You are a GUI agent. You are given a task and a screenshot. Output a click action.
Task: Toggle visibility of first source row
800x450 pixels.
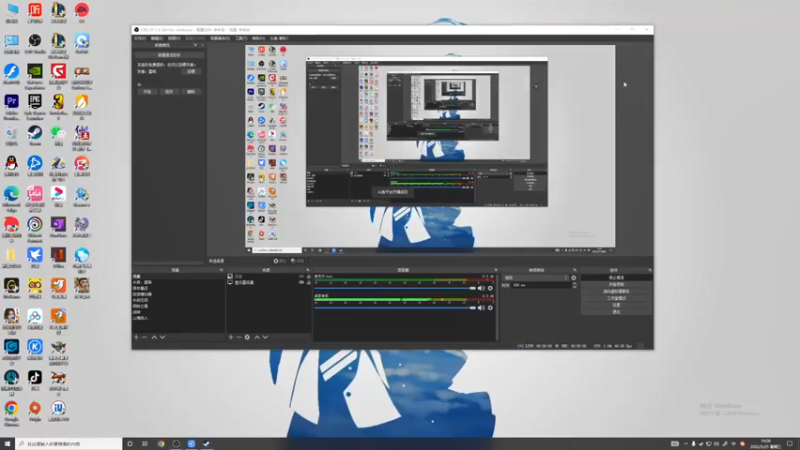pos(301,276)
